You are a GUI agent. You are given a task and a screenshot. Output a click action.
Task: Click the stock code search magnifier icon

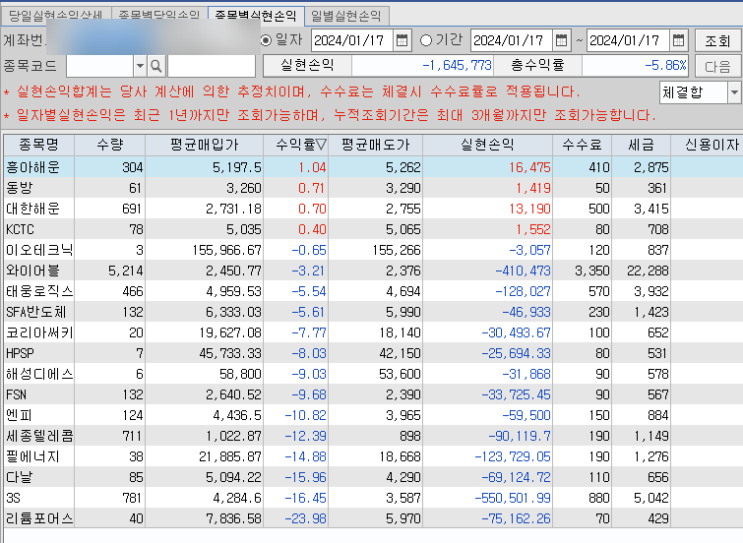(156, 66)
